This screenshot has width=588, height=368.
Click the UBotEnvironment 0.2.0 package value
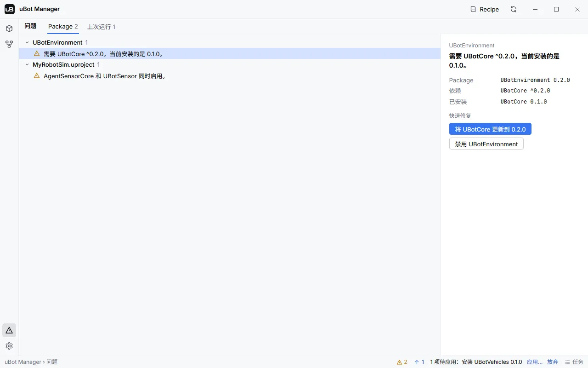[x=535, y=80]
